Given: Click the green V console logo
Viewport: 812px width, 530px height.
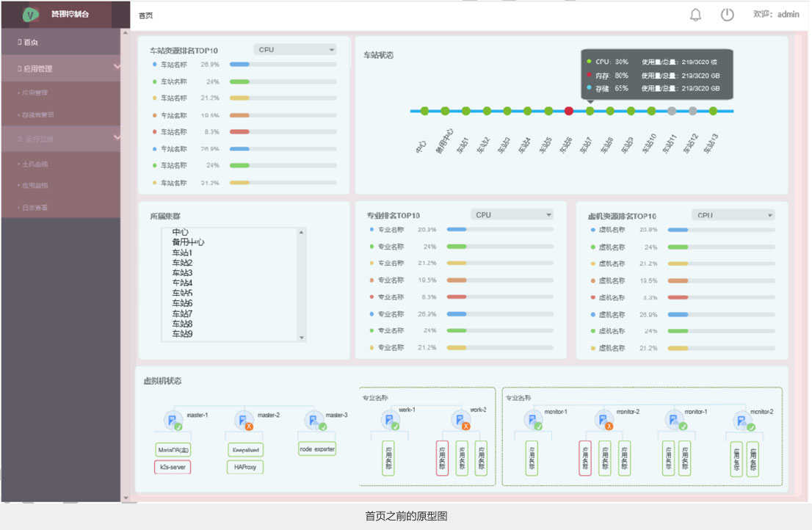Looking at the screenshot, I should coord(30,14).
